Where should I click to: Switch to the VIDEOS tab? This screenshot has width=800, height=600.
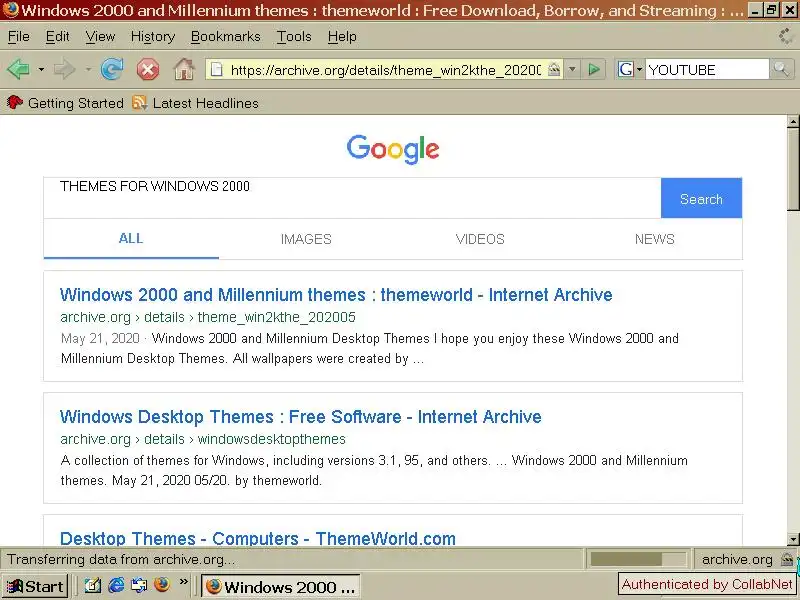(x=480, y=239)
